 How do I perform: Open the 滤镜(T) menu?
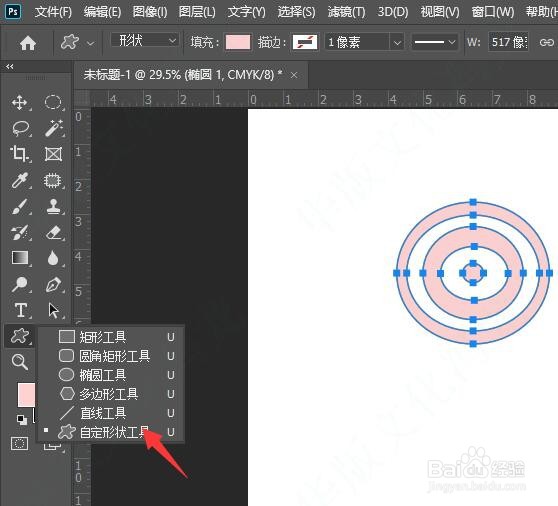pyautogui.click(x=346, y=12)
